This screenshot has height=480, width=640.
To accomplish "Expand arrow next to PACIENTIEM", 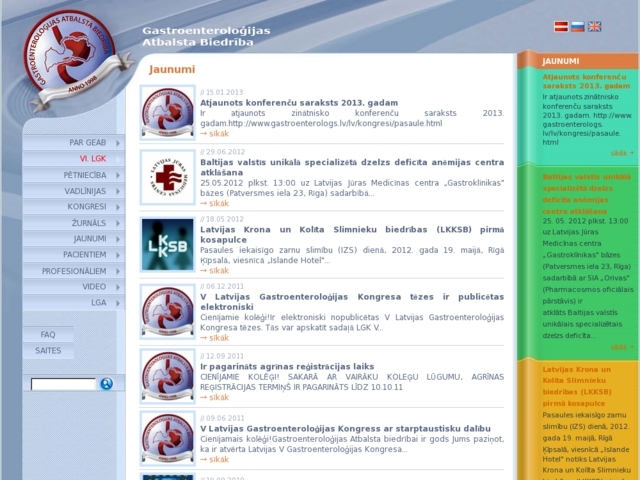I will pos(118,255).
